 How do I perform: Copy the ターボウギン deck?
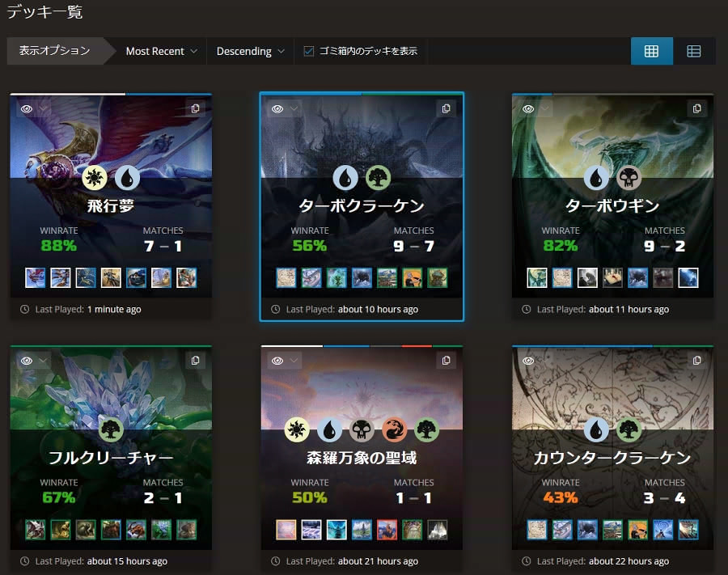tap(697, 108)
